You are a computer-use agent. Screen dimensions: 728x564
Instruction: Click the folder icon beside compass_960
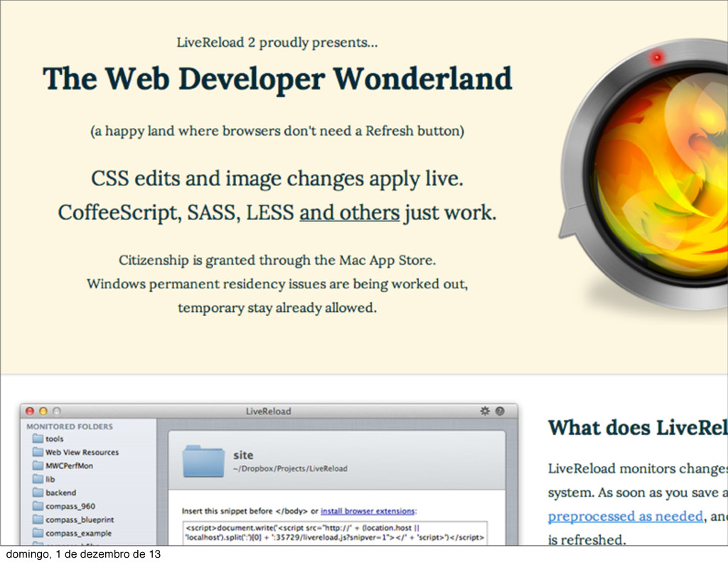click(38, 506)
